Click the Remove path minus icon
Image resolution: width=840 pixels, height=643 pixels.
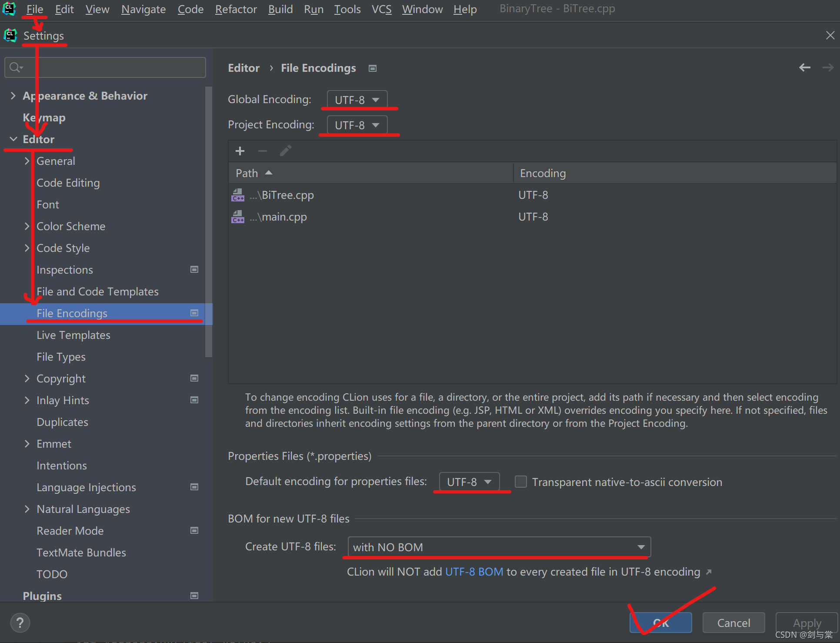pos(263,151)
